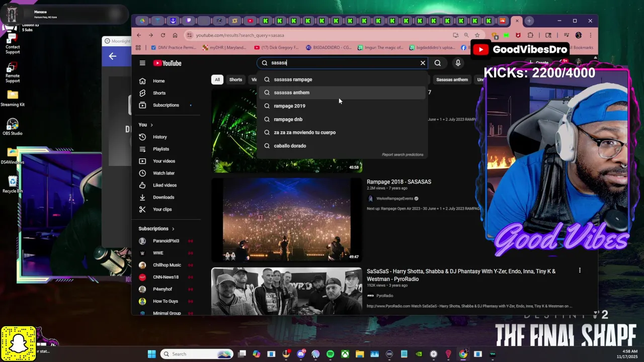Switch to the Twitch browser tab
Screen dimensions: 644x362
[188, 21]
